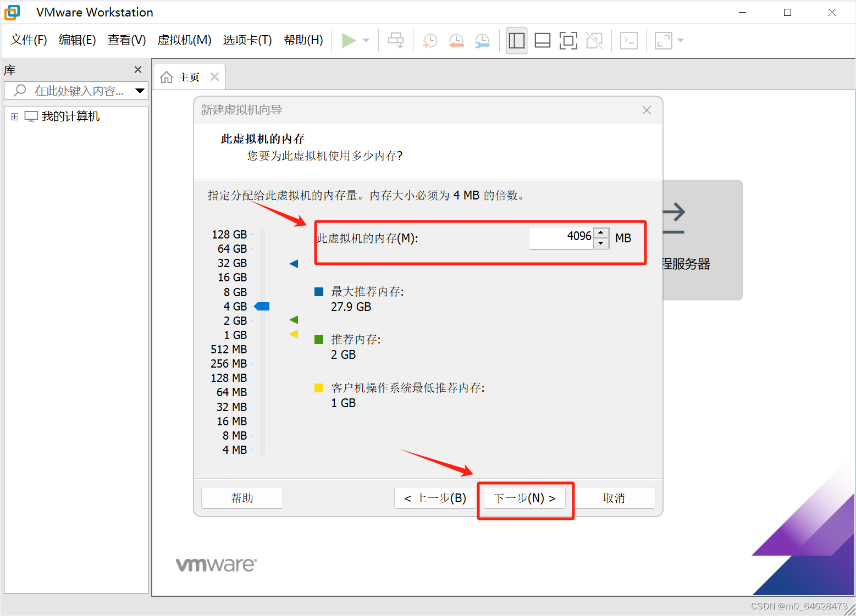Minimize the VMware Workstation window
This screenshot has width=856, height=616.
(x=743, y=12)
